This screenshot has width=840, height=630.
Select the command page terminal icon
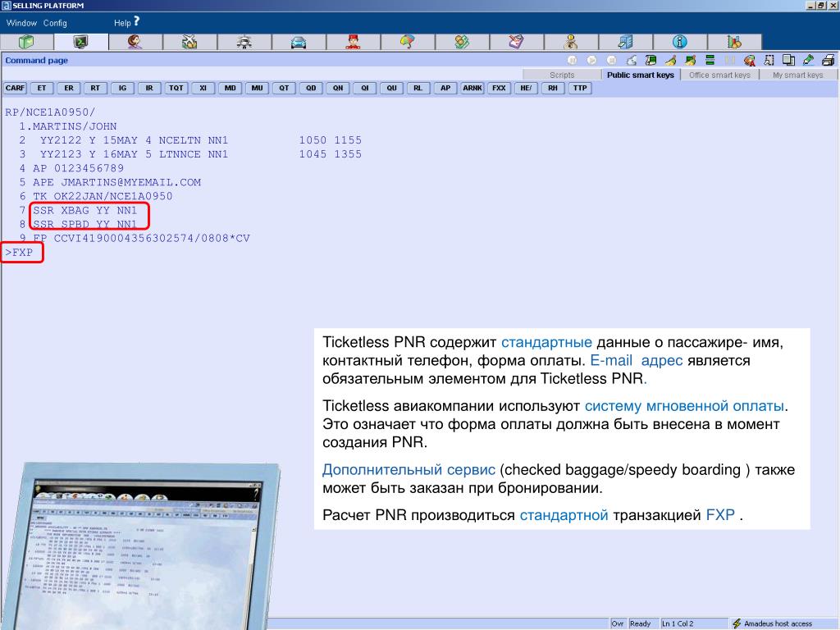point(80,42)
